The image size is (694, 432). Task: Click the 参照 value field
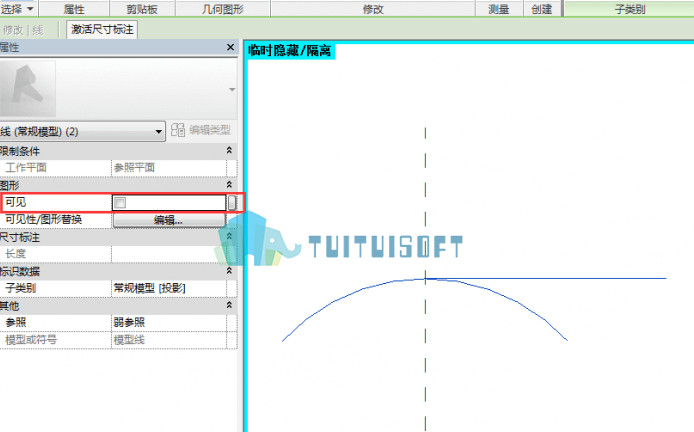point(169,323)
